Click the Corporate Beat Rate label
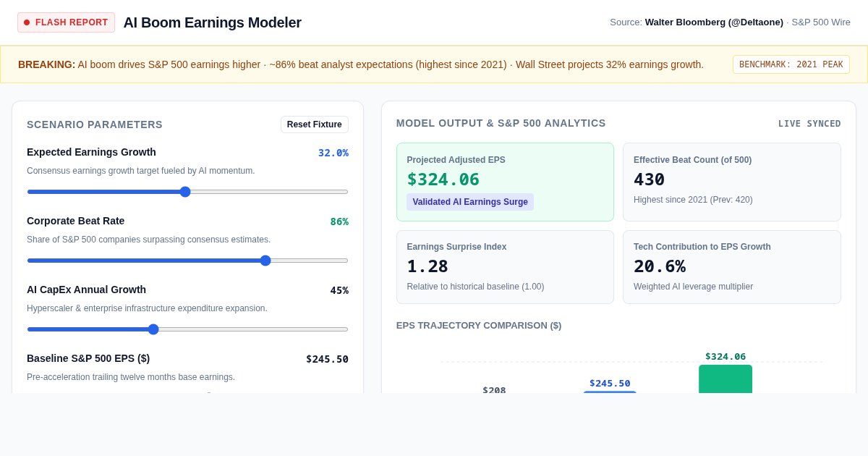Viewport: 868px width, 456px height. tap(75, 221)
